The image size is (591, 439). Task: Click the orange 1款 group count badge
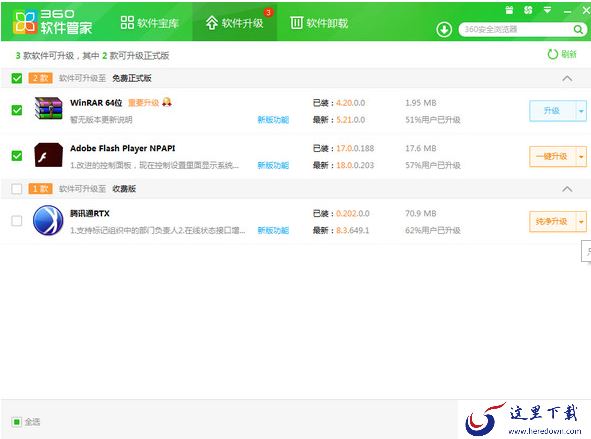coord(40,188)
